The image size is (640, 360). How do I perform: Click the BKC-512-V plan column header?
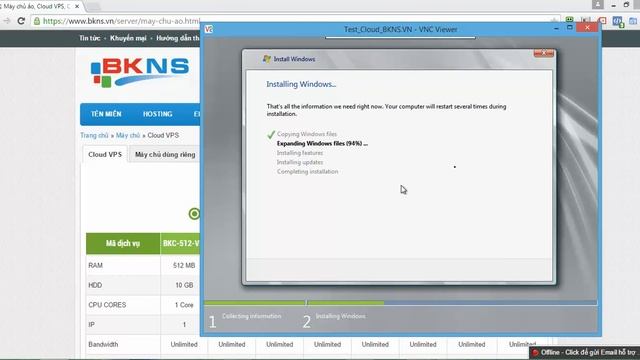click(x=180, y=244)
